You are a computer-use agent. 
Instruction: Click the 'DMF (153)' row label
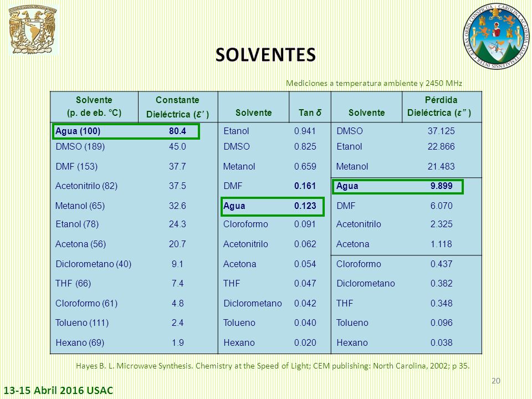click(76, 167)
